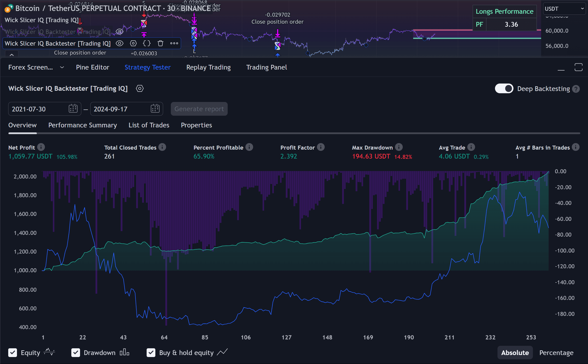Click the Equity line-chart legend icon

(49, 352)
